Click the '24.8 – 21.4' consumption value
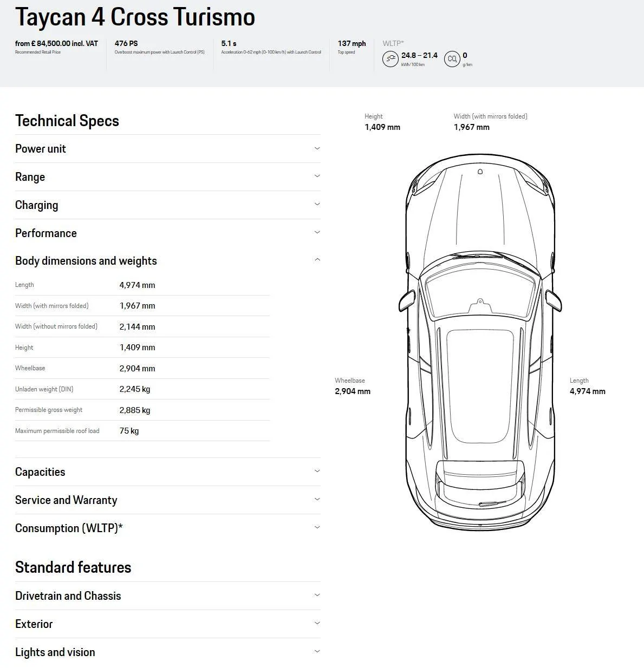This screenshot has width=644, height=668. [419, 55]
